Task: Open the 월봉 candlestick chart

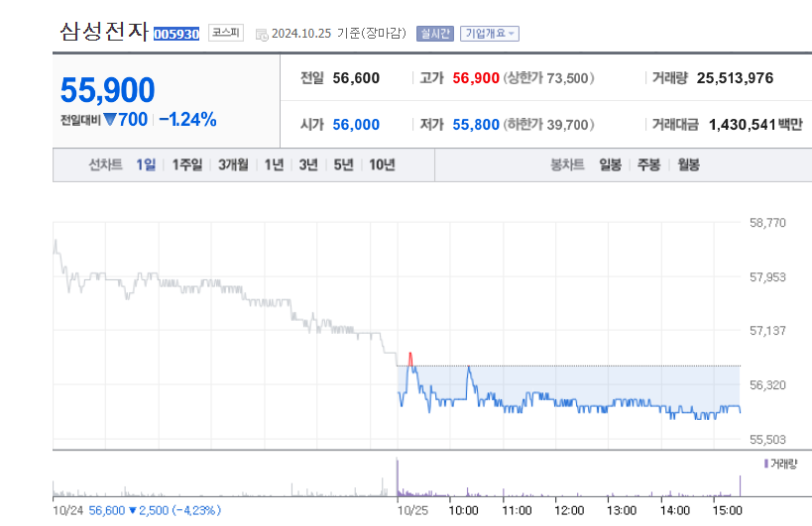Action: [x=689, y=165]
